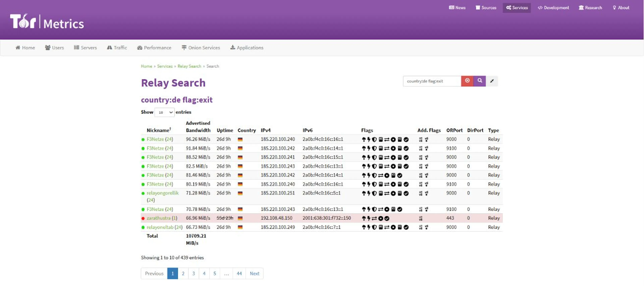Go to results page 2
This screenshot has height=286, width=644.
pyautogui.click(x=183, y=274)
